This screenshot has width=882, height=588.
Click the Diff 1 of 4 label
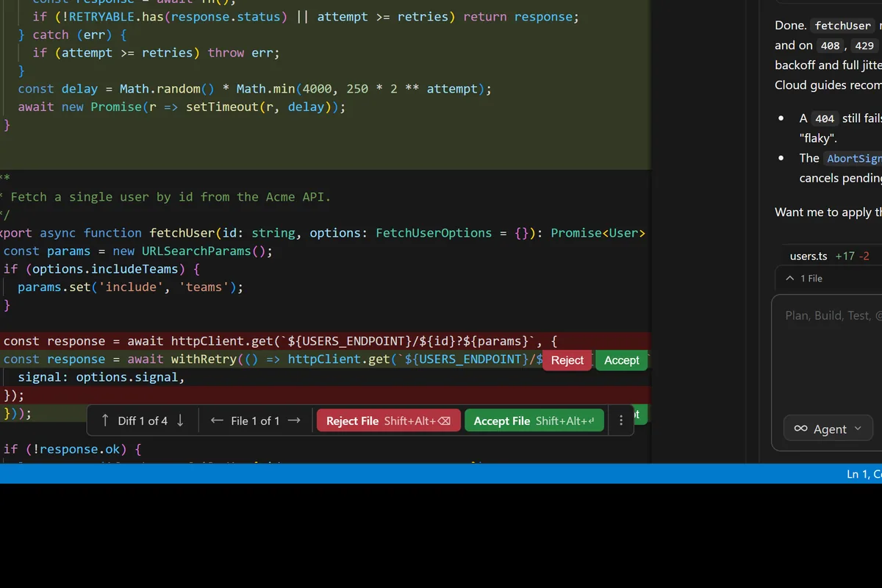pos(143,420)
